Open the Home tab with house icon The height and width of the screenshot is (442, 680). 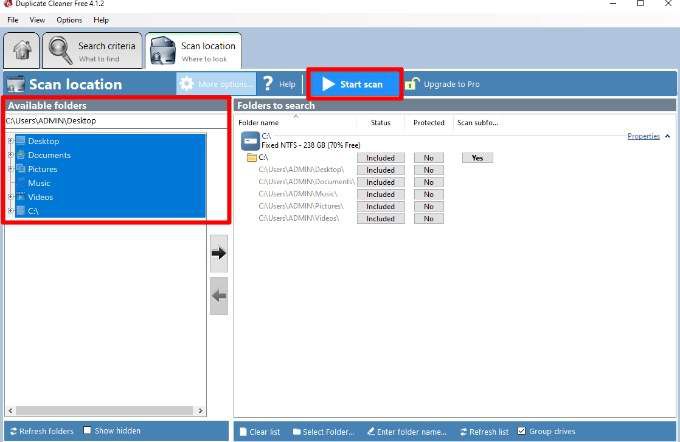pyautogui.click(x=22, y=50)
